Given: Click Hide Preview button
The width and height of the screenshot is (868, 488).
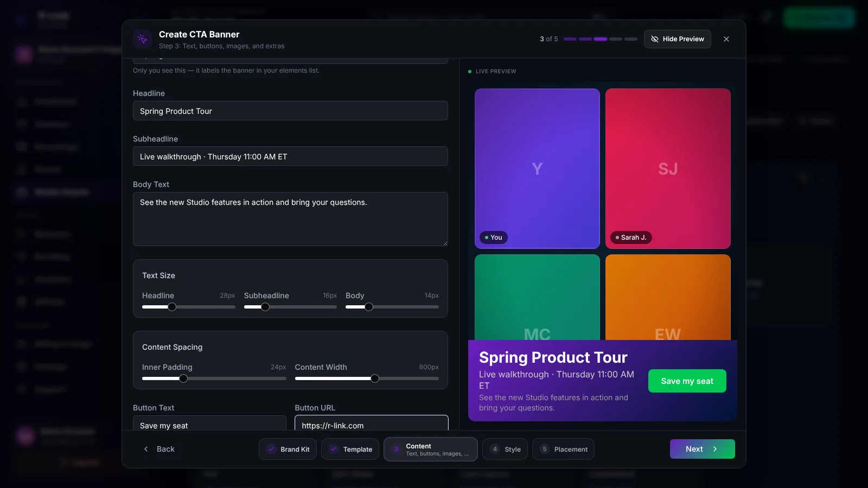Looking at the screenshot, I should (677, 39).
